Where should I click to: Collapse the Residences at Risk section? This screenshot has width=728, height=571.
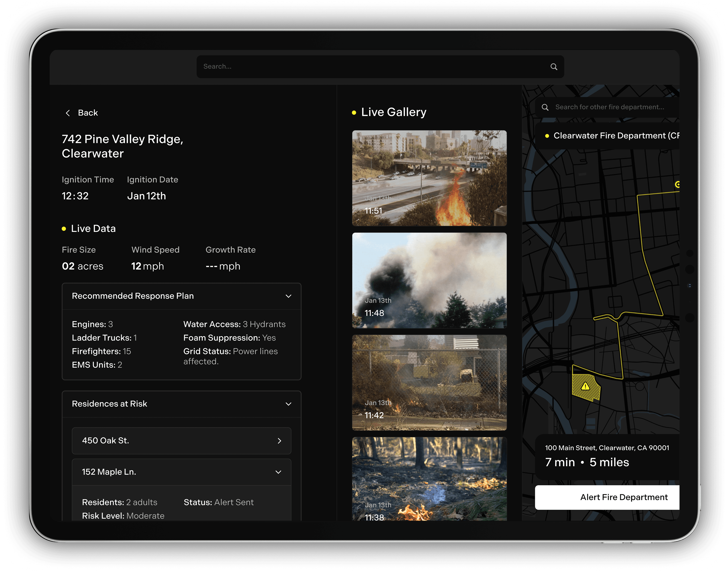point(288,404)
